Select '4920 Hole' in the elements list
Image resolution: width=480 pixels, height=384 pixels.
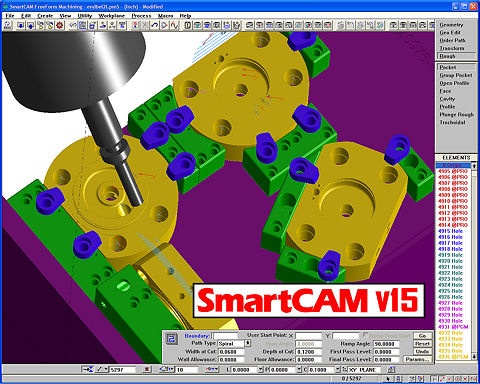tap(453, 261)
